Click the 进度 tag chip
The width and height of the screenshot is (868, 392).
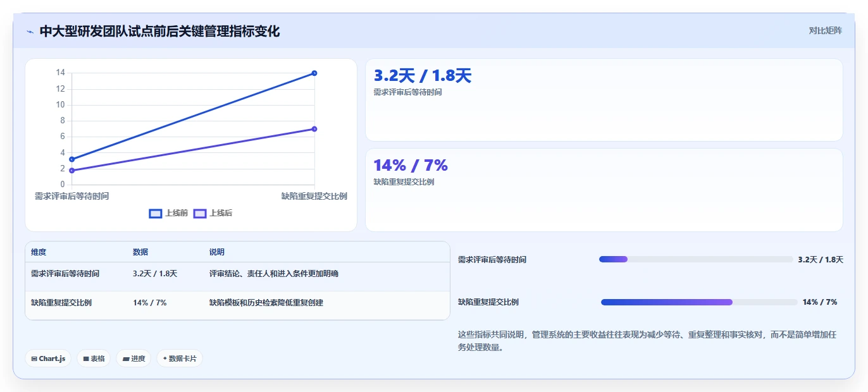(133, 358)
